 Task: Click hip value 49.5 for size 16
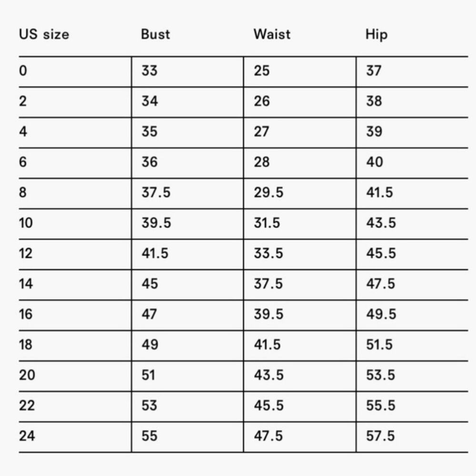(x=380, y=315)
